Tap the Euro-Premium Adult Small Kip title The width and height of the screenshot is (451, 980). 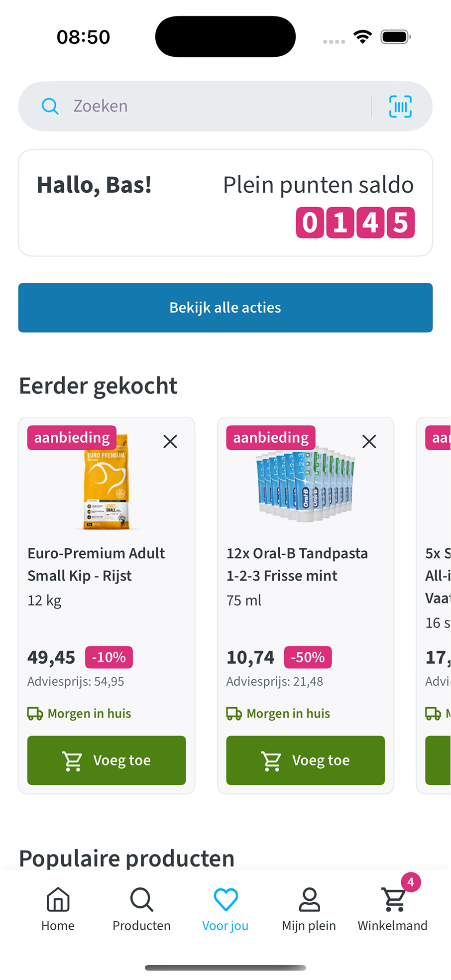[96, 564]
